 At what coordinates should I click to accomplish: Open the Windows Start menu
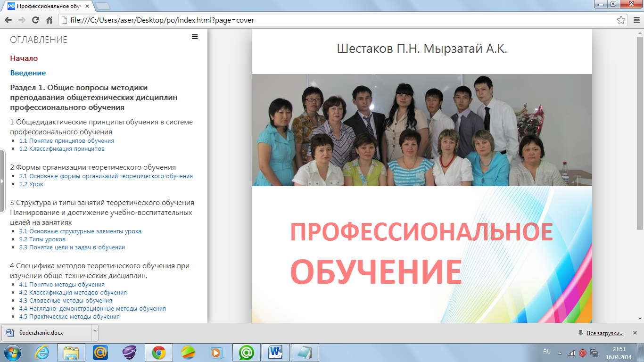click(x=13, y=352)
